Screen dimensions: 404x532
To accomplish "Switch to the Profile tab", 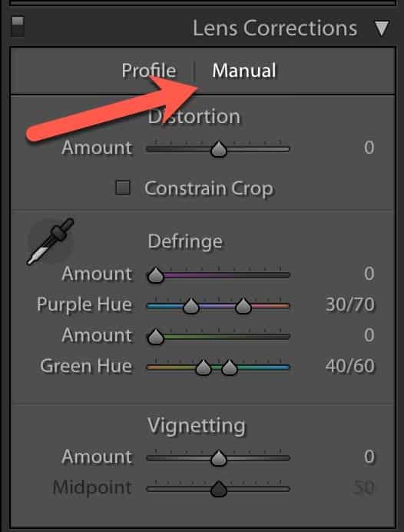I will click(149, 71).
